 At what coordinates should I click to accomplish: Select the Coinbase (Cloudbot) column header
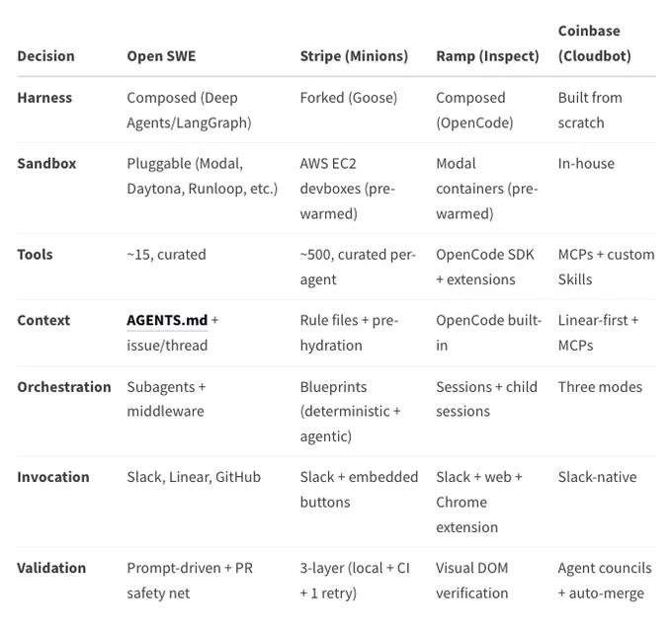click(594, 43)
